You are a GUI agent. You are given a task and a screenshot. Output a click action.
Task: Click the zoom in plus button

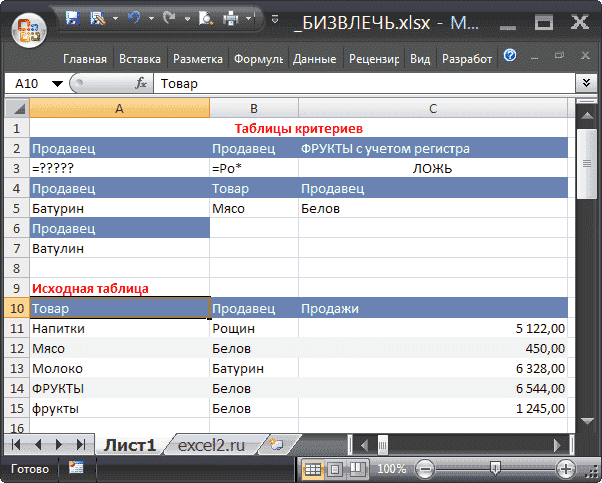tap(565, 468)
